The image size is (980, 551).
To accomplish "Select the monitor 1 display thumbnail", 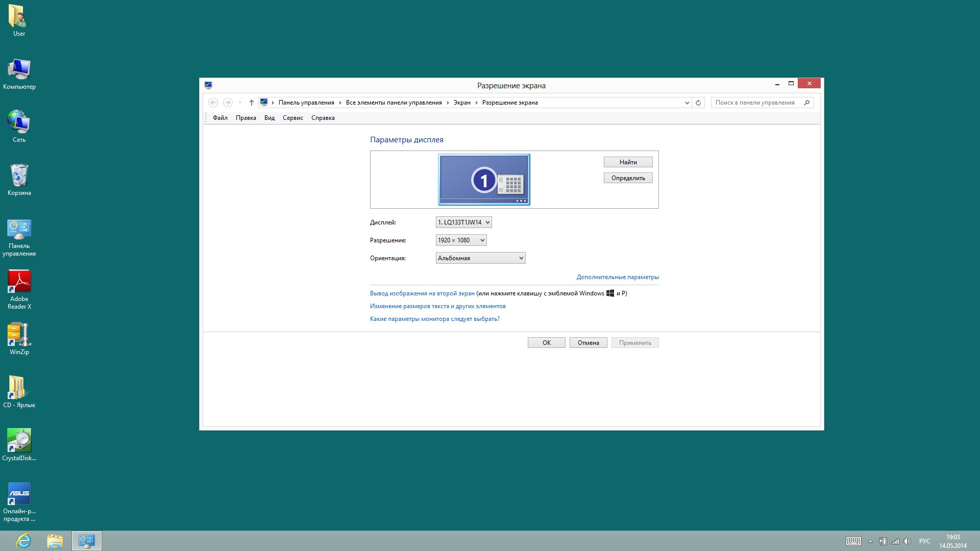I will point(483,180).
